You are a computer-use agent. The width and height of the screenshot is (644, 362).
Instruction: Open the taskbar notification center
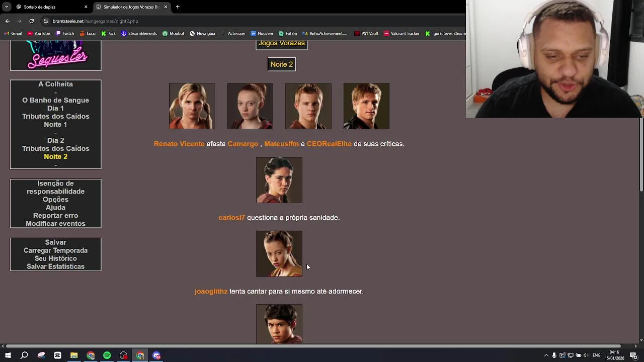point(633,355)
